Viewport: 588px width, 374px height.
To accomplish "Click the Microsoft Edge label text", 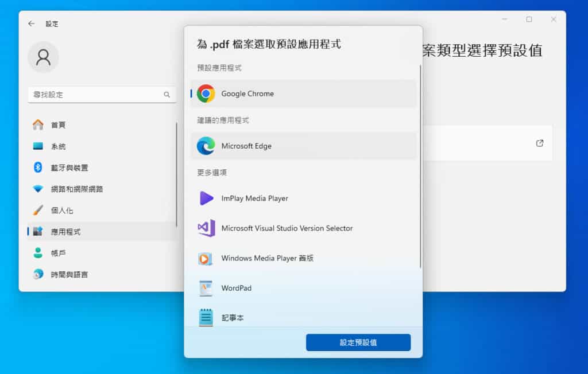I will pos(246,146).
